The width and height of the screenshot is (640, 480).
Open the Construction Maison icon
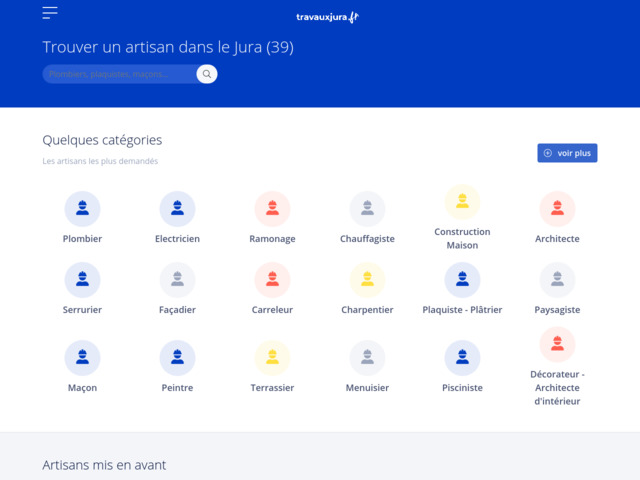462,202
